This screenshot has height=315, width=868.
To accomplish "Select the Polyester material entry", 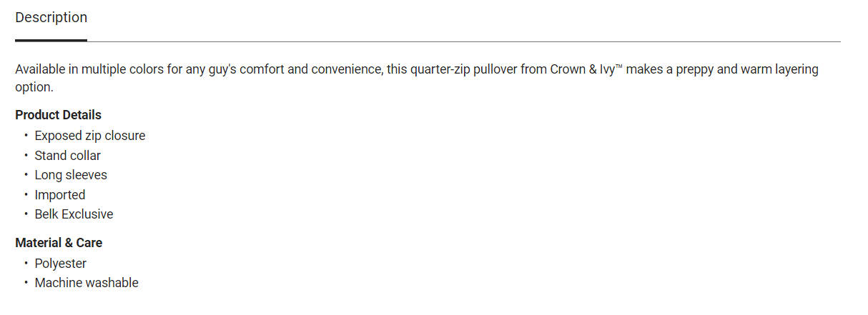I will [x=61, y=264].
